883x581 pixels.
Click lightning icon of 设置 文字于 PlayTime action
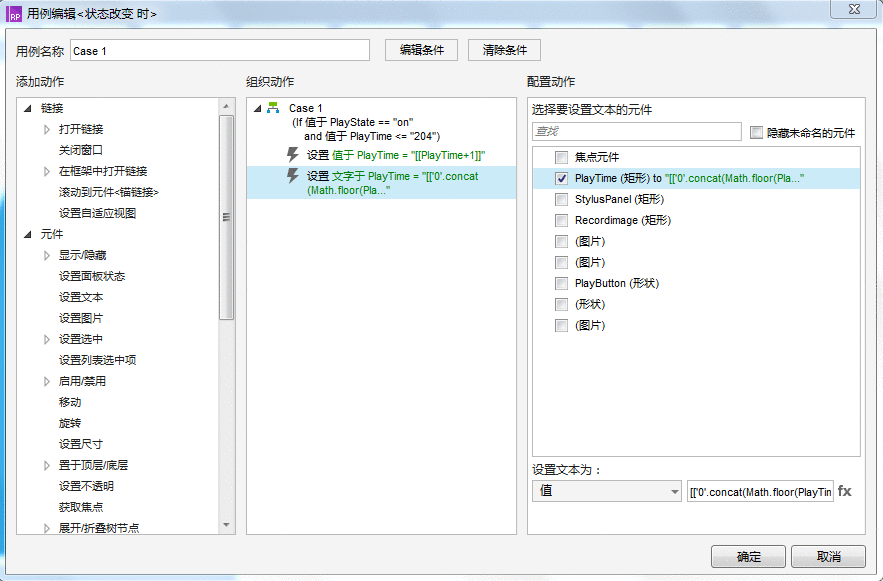pos(292,176)
